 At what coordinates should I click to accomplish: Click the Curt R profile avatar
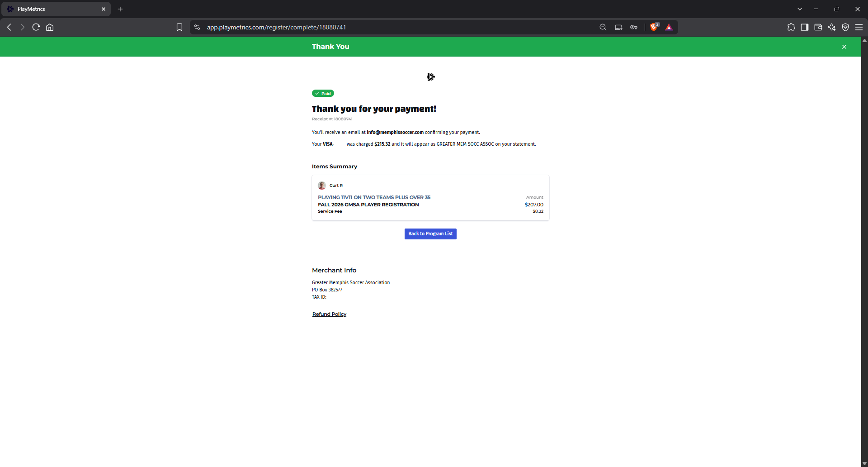[x=322, y=186]
